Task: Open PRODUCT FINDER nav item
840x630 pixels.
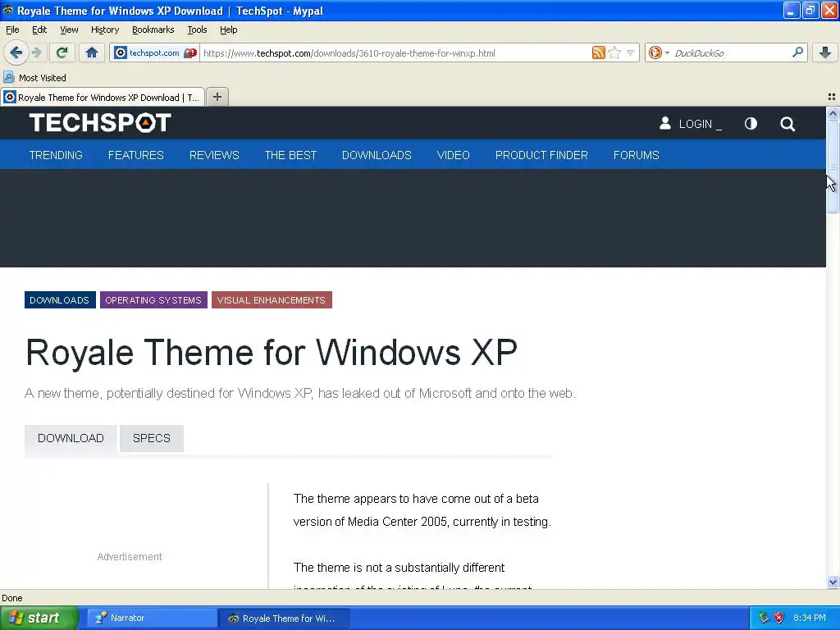Action: [x=541, y=155]
